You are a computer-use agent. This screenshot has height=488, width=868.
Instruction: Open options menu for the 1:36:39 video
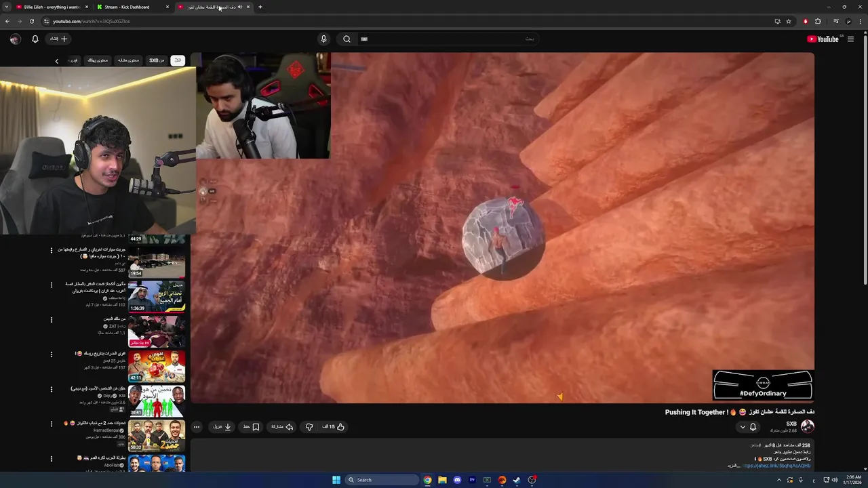[x=51, y=285]
